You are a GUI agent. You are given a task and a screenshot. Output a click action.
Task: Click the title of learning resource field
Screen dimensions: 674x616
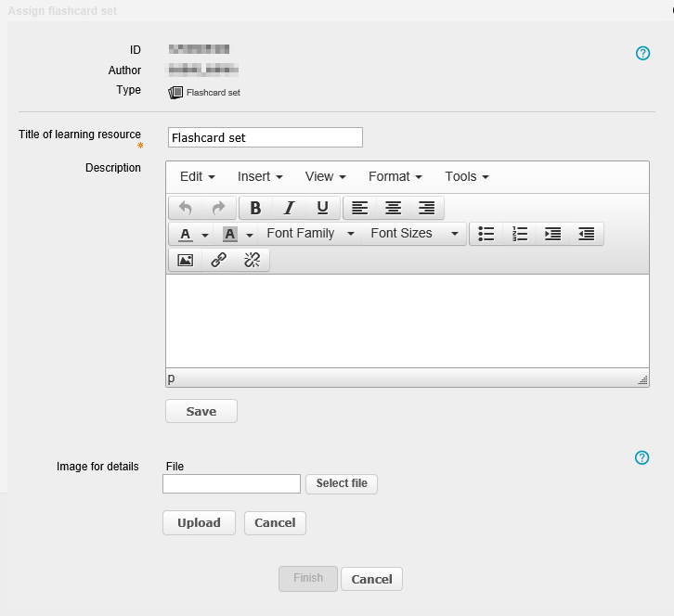(x=265, y=137)
